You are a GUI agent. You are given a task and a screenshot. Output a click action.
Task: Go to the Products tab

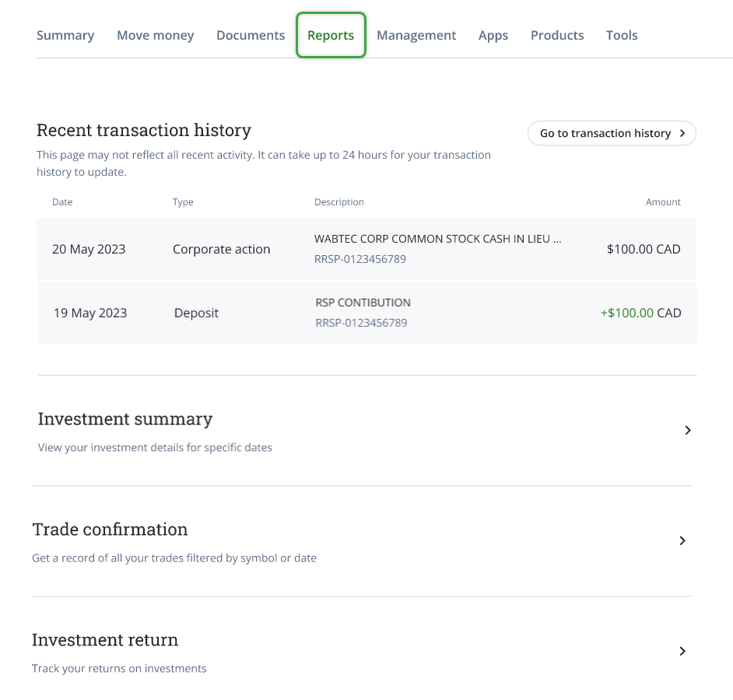[x=557, y=35]
